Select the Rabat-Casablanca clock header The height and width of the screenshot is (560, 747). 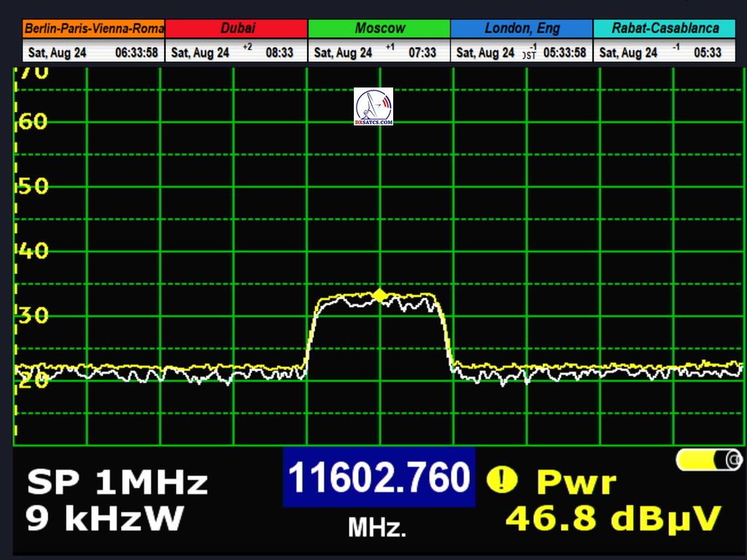[x=665, y=28]
